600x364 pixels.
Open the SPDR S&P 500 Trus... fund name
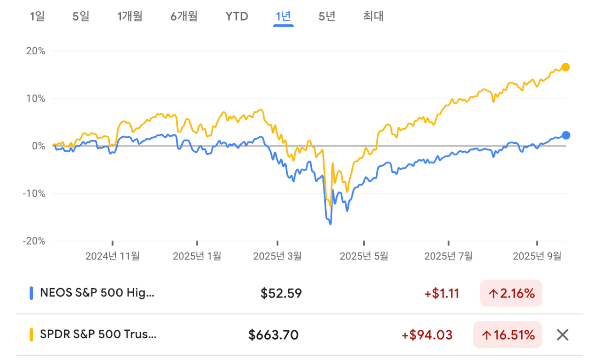(98, 335)
